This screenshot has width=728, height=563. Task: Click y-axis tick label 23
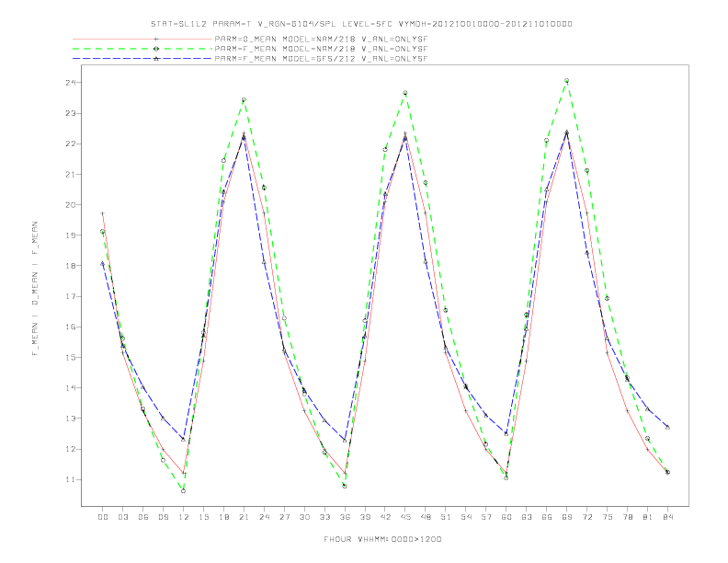(71, 113)
